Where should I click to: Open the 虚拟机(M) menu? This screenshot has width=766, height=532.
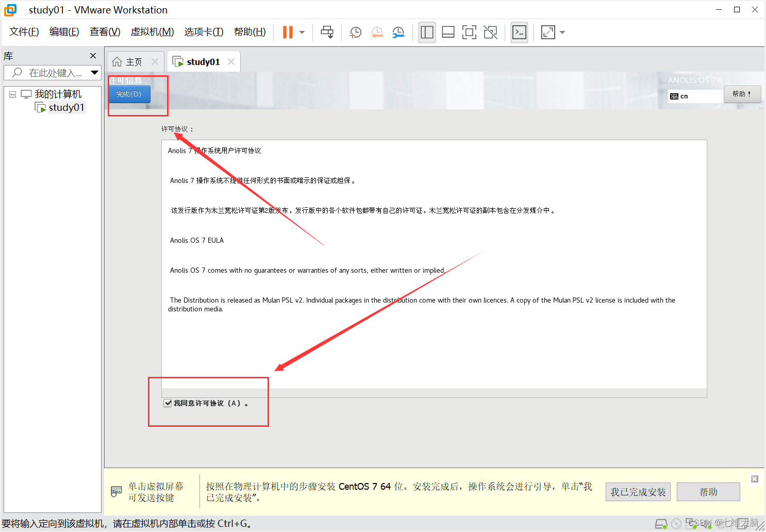152,32
